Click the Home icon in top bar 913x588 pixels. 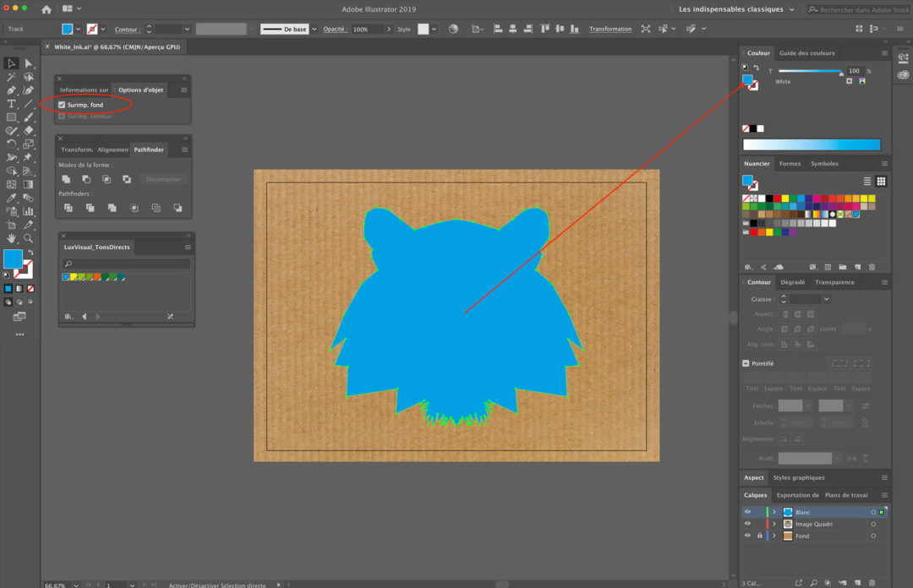pos(46,9)
